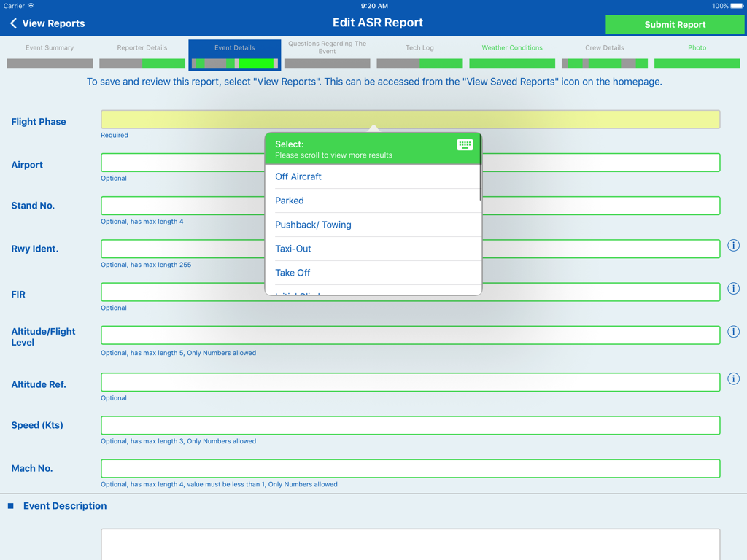This screenshot has width=747, height=560.
Task: Tap the Wi-Fi icon in status bar
Action: pos(31,6)
